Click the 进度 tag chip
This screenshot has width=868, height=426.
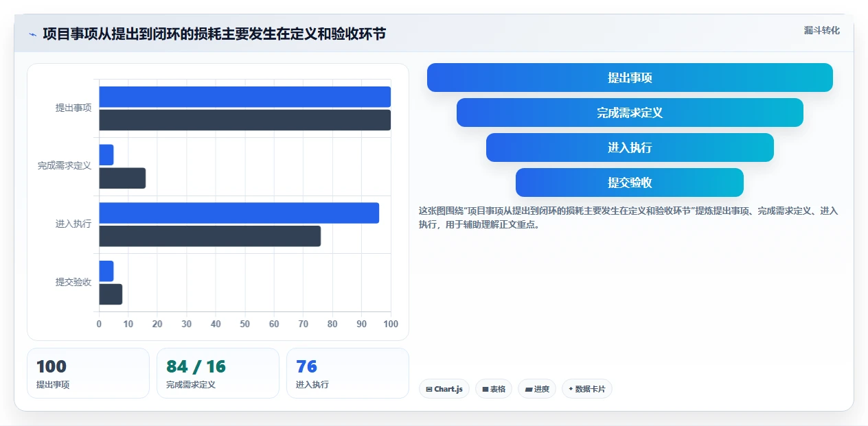537,389
